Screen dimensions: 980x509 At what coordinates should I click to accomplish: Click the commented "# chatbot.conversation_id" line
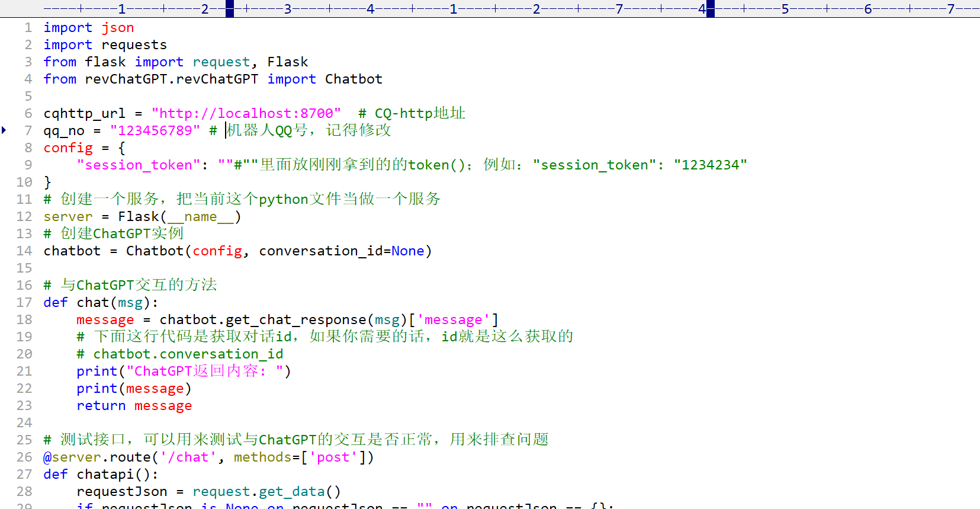click(180, 354)
